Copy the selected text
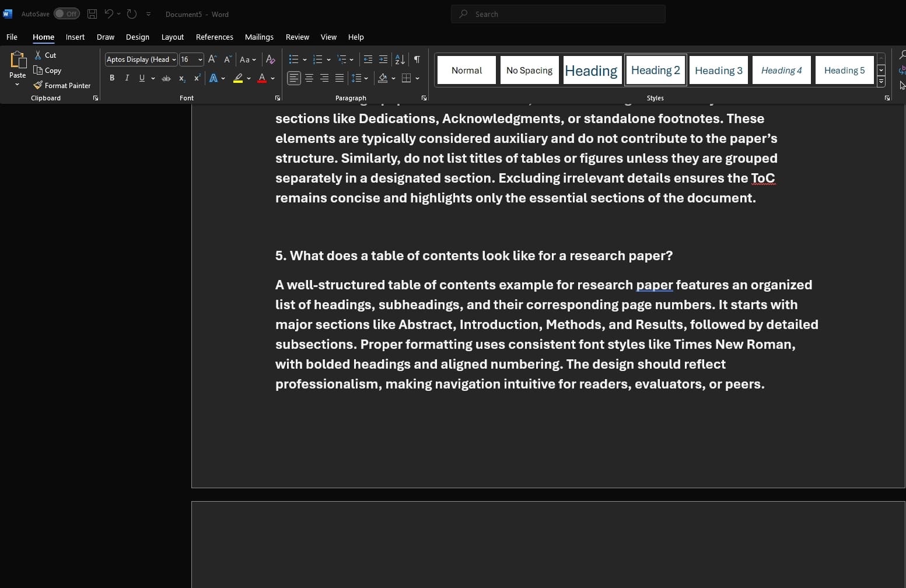The image size is (906, 588). [x=47, y=70]
